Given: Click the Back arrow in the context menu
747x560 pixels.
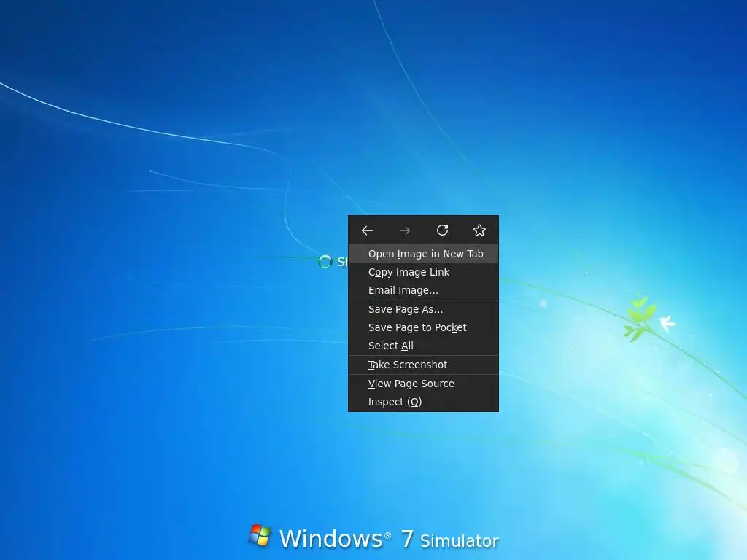Looking at the screenshot, I should [x=367, y=230].
